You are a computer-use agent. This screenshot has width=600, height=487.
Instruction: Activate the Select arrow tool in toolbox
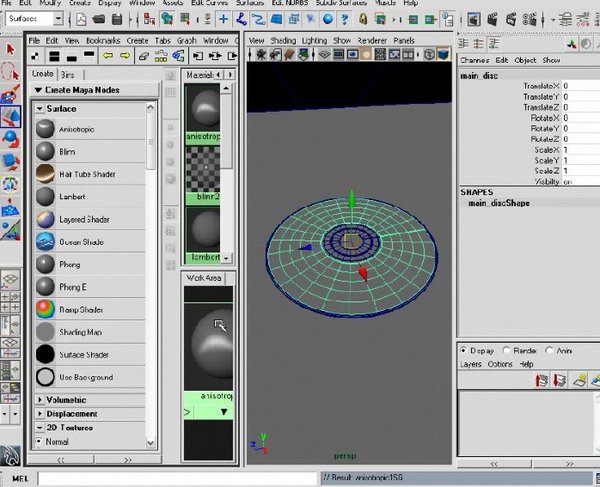click(11, 48)
